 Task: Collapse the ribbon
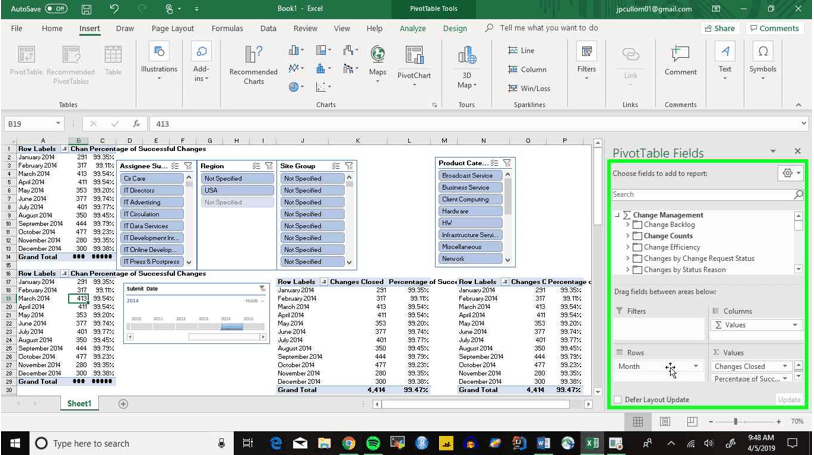click(x=798, y=105)
